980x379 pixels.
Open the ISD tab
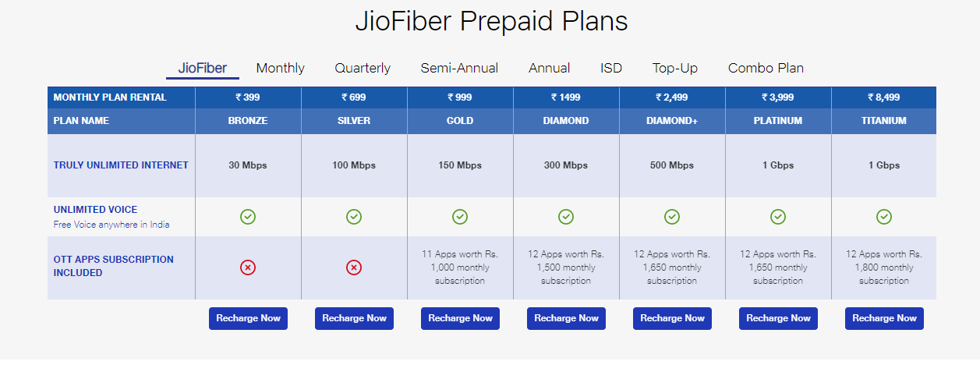(x=611, y=68)
